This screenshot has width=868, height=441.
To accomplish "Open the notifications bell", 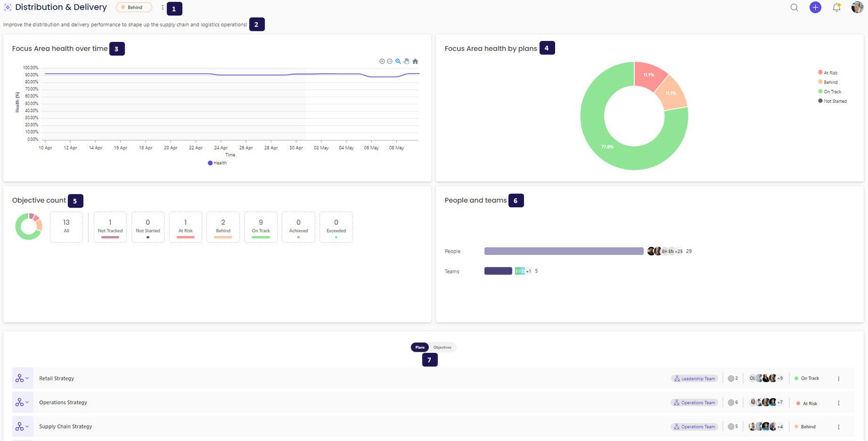I will (837, 7).
